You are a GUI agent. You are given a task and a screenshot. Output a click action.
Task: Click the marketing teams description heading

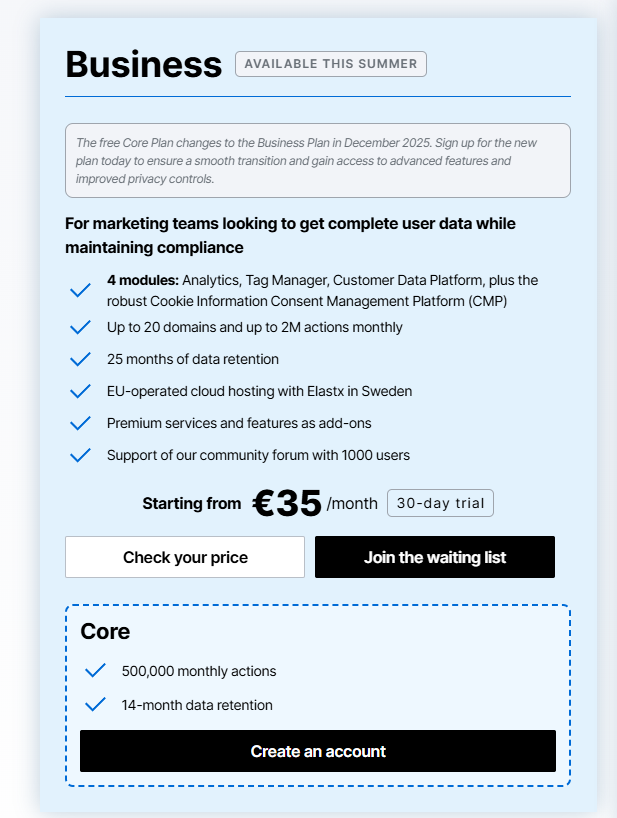pos(290,235)
